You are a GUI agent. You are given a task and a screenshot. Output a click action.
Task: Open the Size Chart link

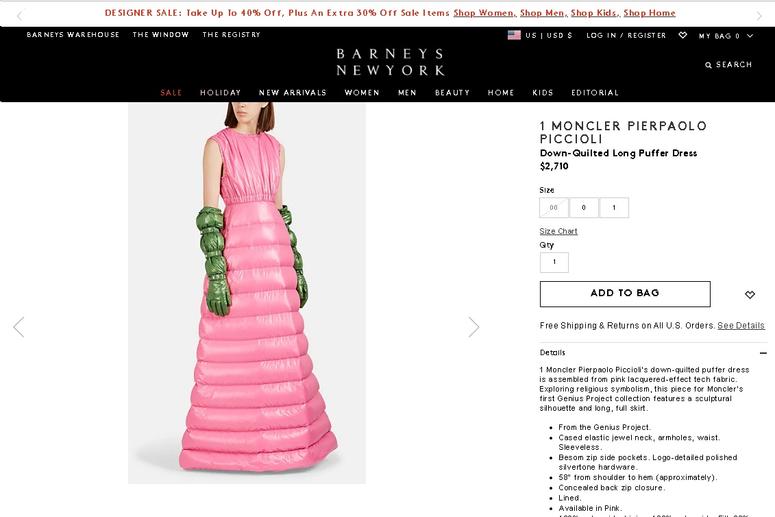pyautogui.click(x=558, y=231)
